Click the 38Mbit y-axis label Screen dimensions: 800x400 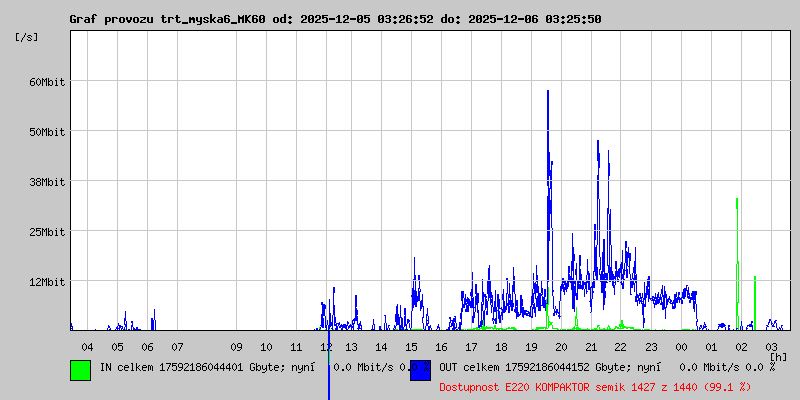point(46,182)
